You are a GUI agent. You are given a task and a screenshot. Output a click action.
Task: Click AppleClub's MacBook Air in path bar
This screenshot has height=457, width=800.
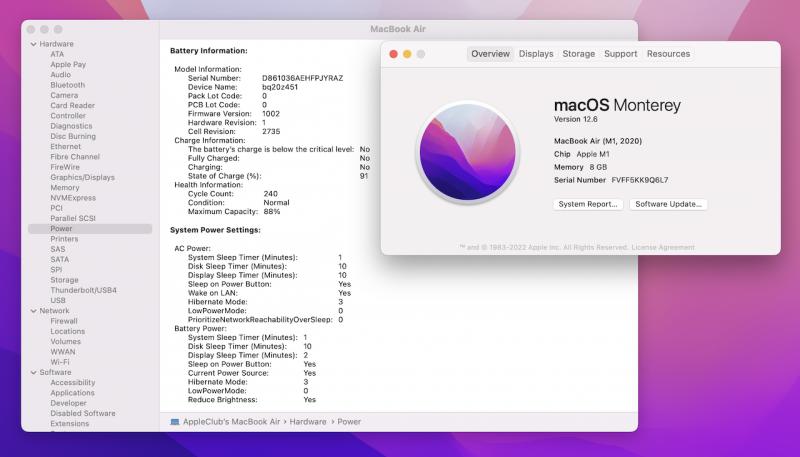pos(231,422)
